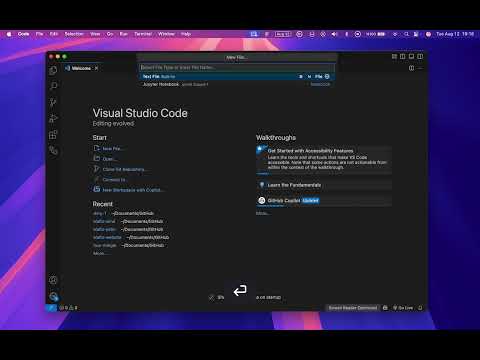Show errors and warnings count in status bar
The image size is (480, 360).
tap(68, 308)
